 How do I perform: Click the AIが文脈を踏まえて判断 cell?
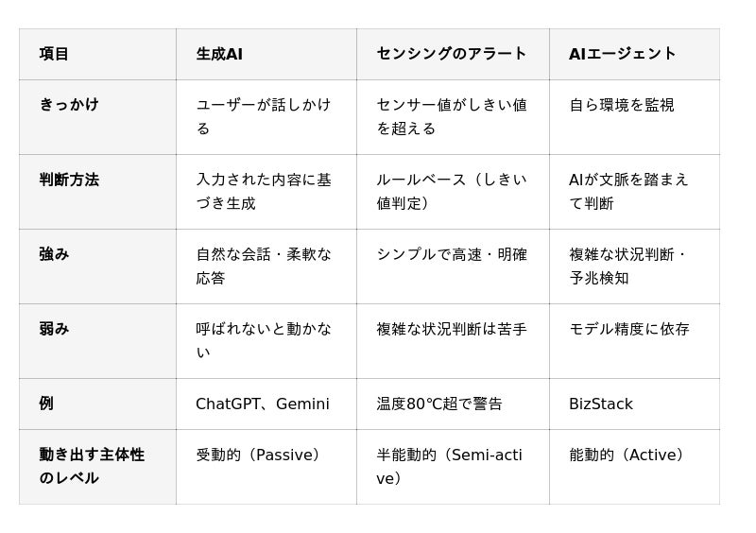(634, 192)
